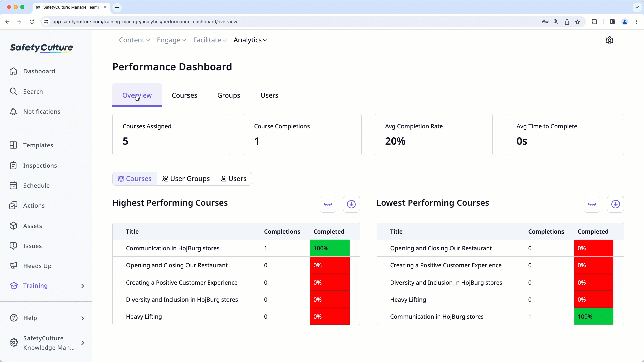Go back in browser history
The height and width of the screenshot is (362, 644).
7,22
